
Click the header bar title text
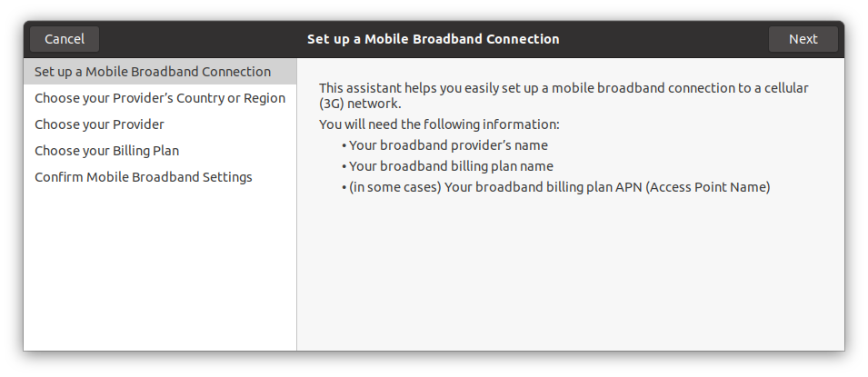pos(433,39)
